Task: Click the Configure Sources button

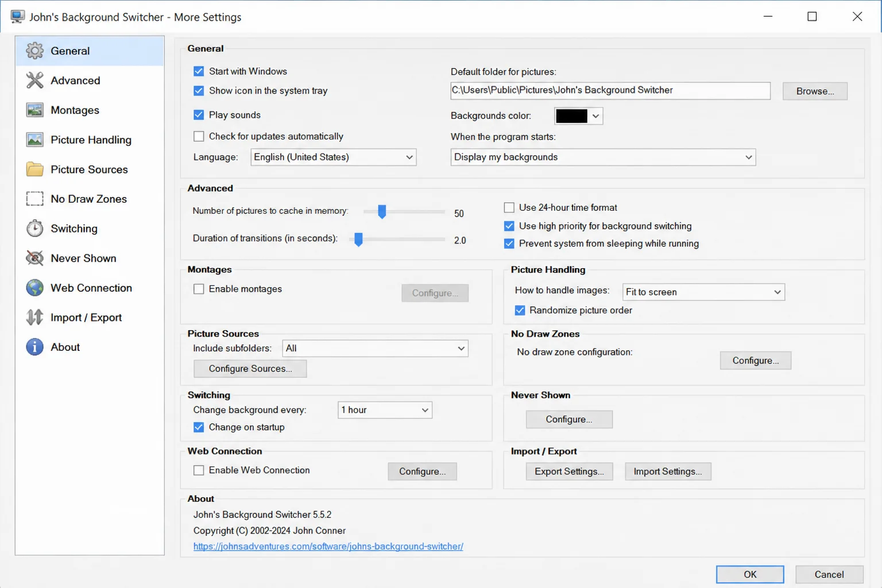Action: (x=250, y=369)
